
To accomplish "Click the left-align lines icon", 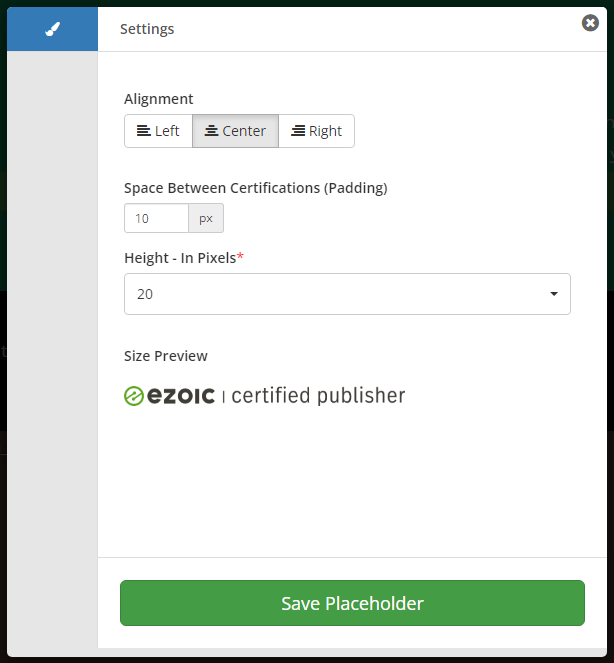I will click(144, 131).
